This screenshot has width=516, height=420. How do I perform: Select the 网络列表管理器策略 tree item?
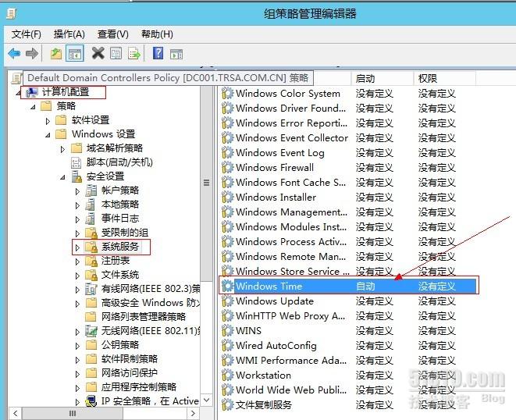tap(144, 317)
